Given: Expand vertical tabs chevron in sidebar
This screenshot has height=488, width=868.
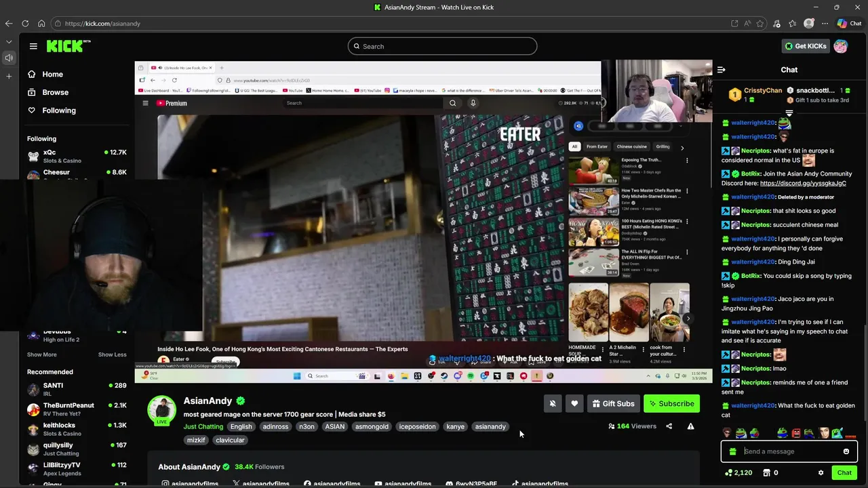Looking at the screenshot, I should coord(9,41).
